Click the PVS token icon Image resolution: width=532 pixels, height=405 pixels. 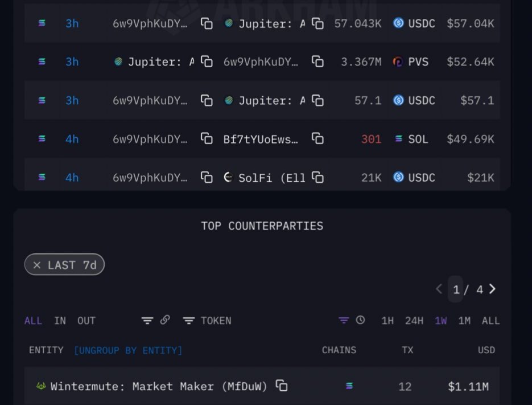tap(398, 62)
